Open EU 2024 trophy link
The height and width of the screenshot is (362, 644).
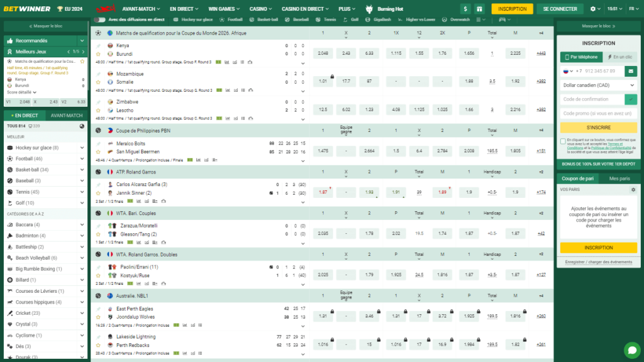[x=69, y=9]
